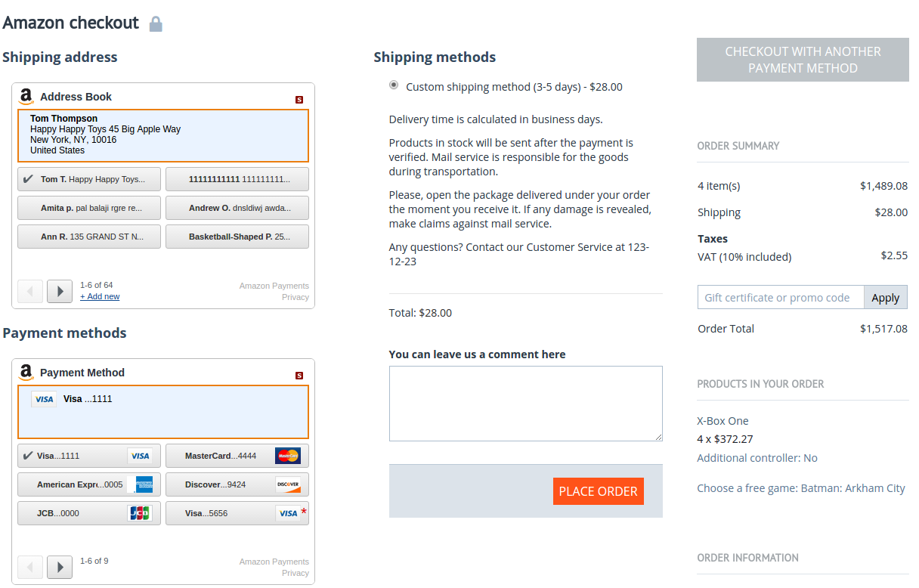Click the 1-6 of 9 payment count

(x=94, y=561)
